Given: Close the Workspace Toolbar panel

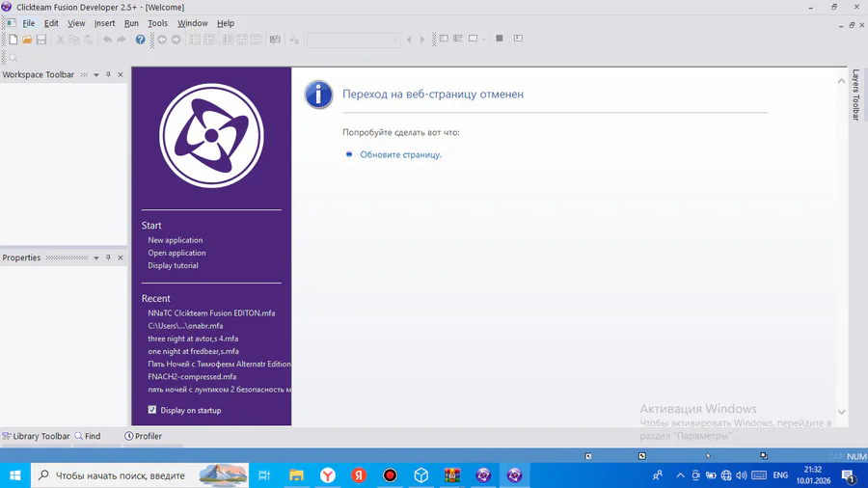Looking at the screenshot, I should pos(121,74).
